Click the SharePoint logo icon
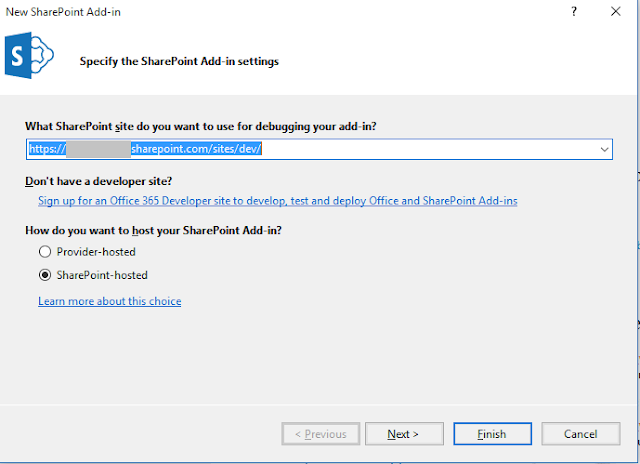640x464 pixels. click(x=29, y=56)
